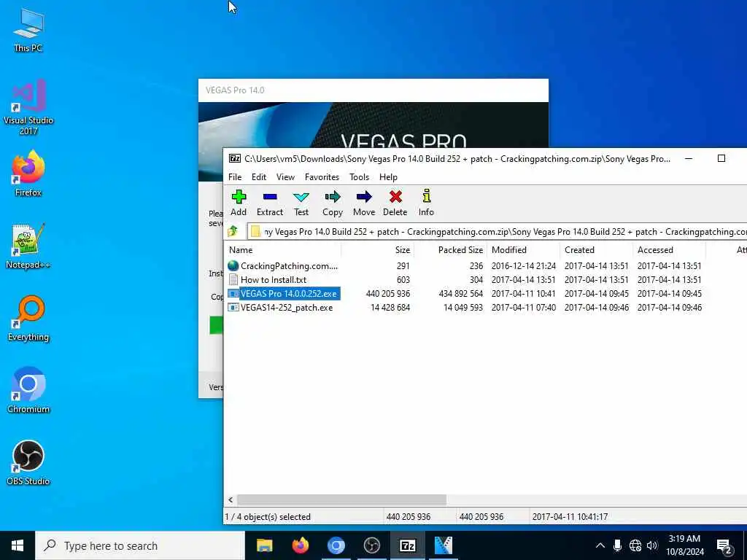This screenshot has height=560, width=747.
Task: Select the Everything search desktop shortcut
Action: pyautogui.click(x=28, y=319)
